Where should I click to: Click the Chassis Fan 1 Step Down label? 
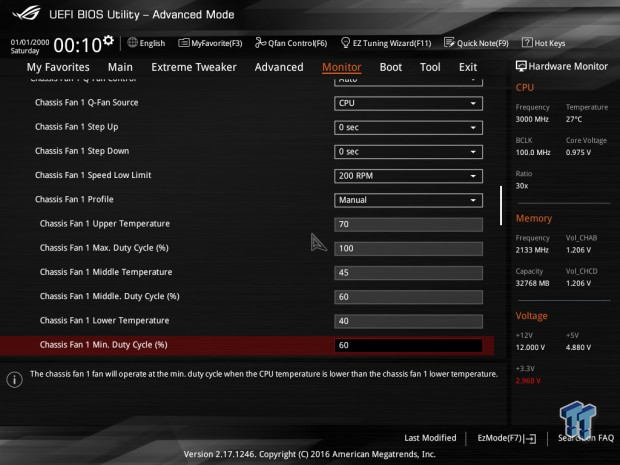click(82, 151)
